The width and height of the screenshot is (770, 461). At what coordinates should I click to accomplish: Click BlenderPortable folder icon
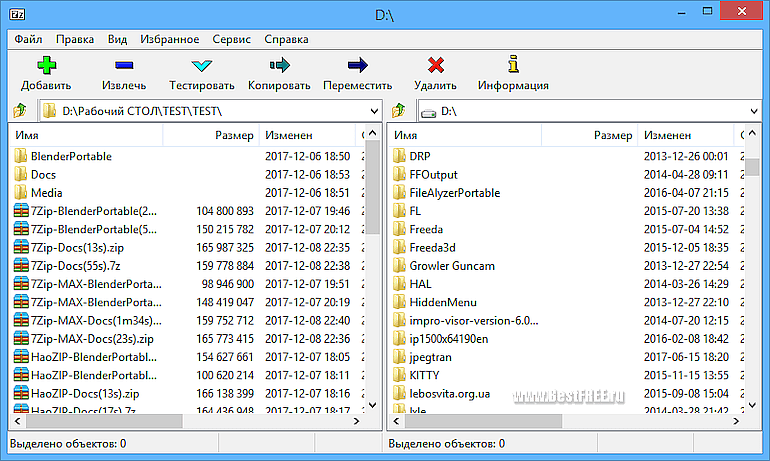[x=21, y=156]
